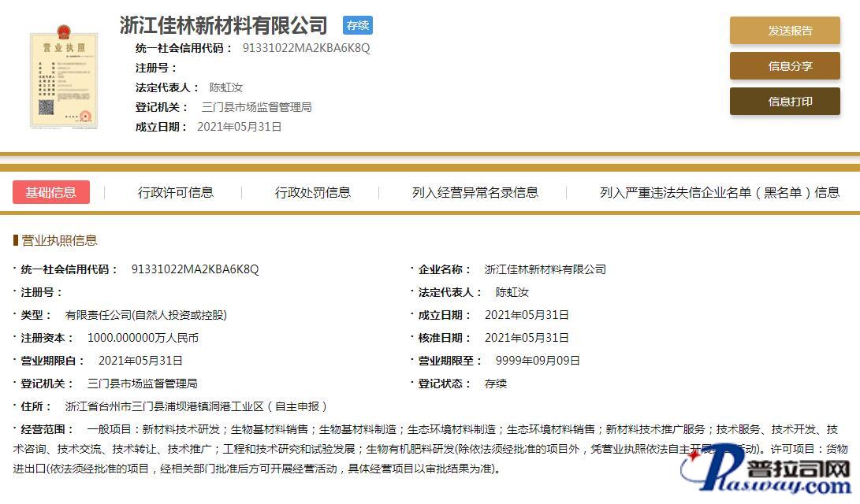
Task: Select the 基础信息 tab
Action: pos(51,192)
